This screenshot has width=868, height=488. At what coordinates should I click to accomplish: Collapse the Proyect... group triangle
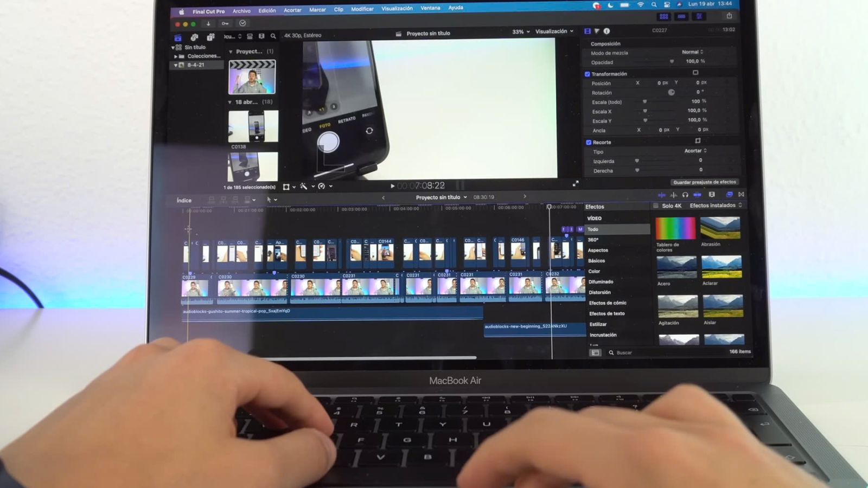click(x=231, y=52)
